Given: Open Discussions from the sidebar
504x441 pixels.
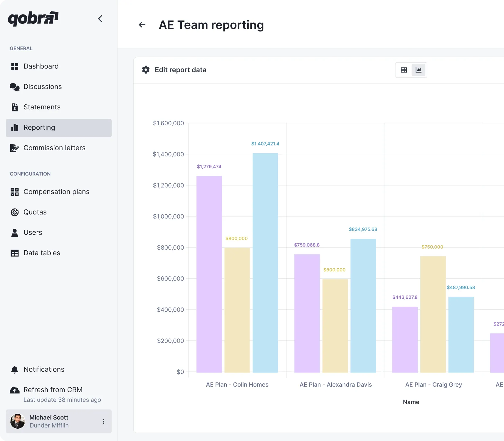Looking at the screenshot, I should (42, 86).
